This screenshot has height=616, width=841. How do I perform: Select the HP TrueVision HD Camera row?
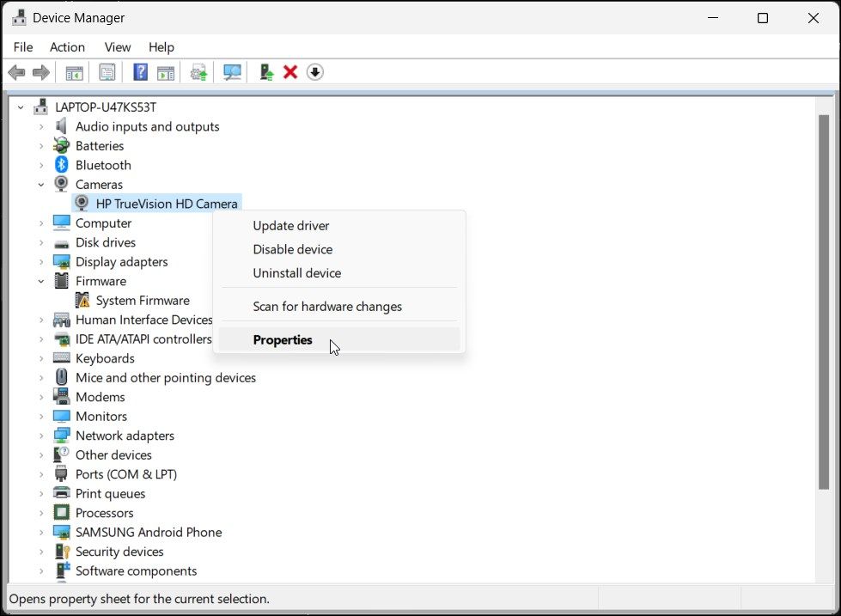(x=156, y=204)
